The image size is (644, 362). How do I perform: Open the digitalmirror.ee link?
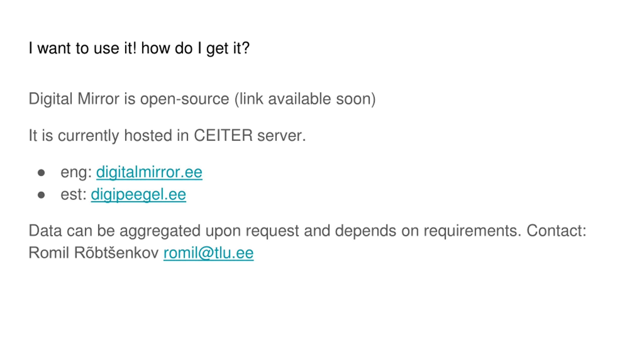point(149,172)
